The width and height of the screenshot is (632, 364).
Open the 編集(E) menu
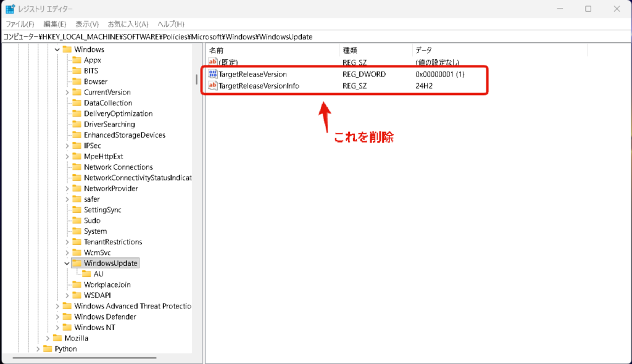(54, 24)
